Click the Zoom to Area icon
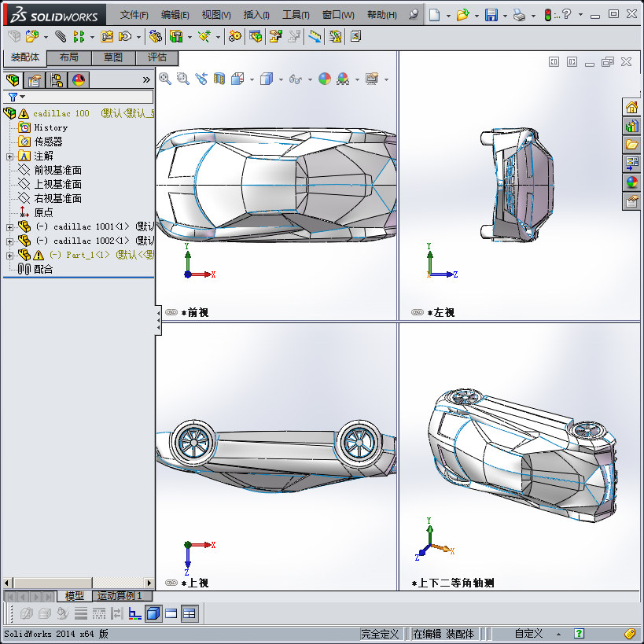 [182, 79]
